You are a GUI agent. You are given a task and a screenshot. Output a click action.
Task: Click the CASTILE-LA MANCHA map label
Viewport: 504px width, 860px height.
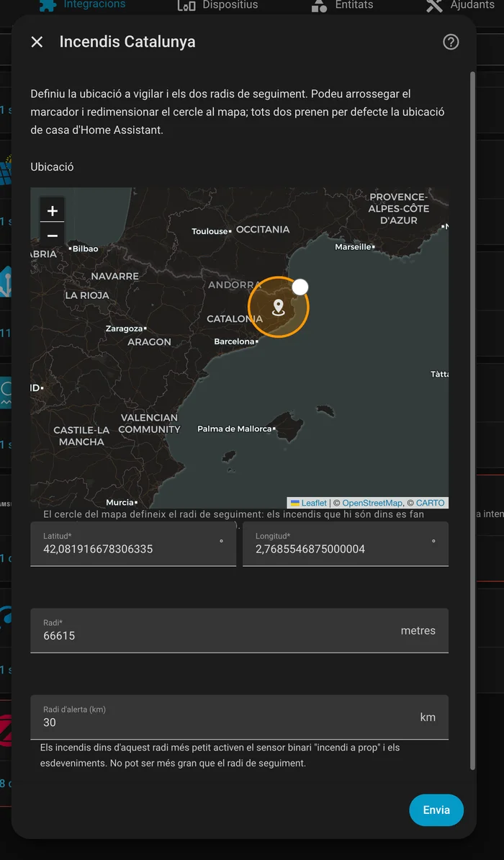pos(81,436)
